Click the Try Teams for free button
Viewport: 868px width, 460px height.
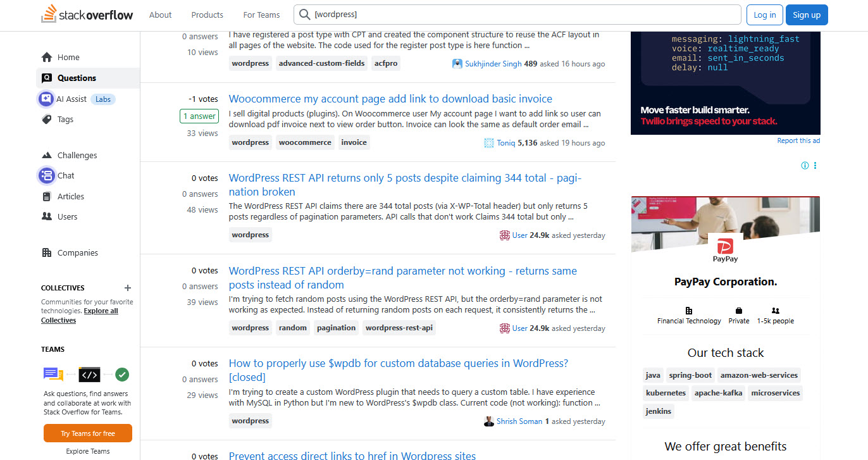tap(88, 433)
